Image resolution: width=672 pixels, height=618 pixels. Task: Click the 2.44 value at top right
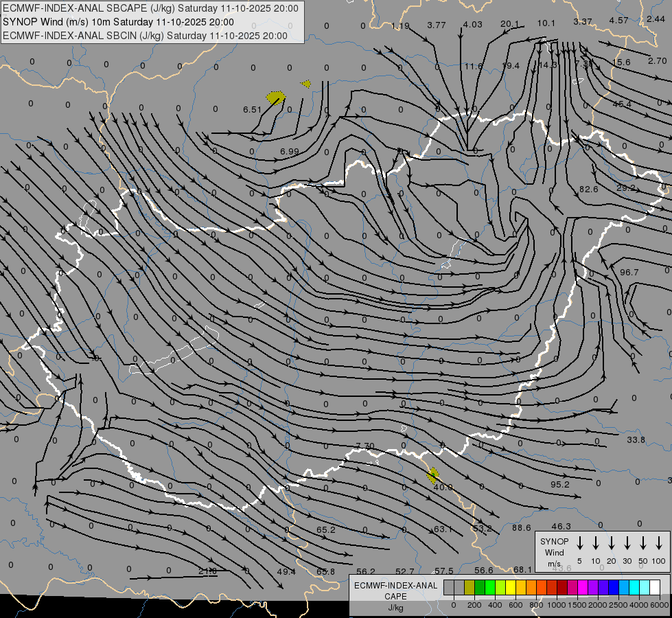[656, 19]
